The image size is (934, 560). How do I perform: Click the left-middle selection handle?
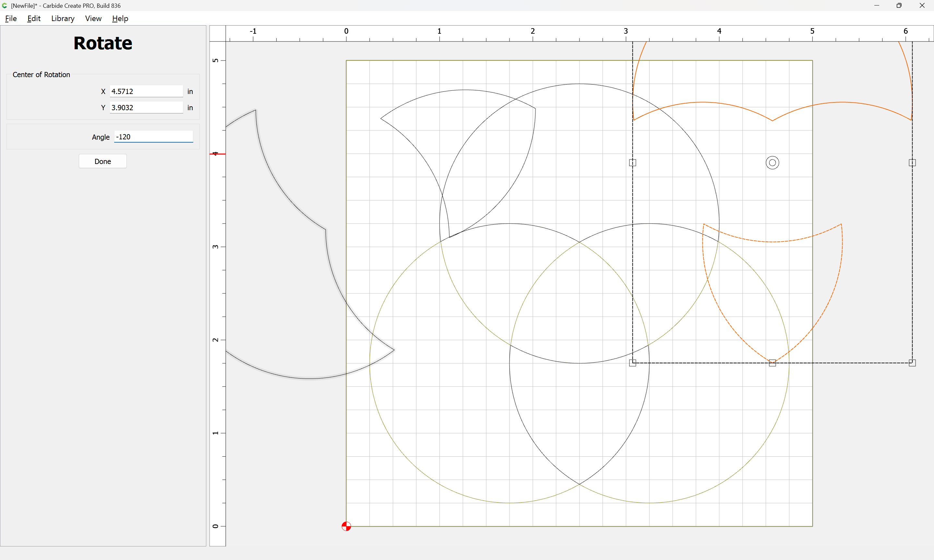pyautogui.click(x=632, y=163)
